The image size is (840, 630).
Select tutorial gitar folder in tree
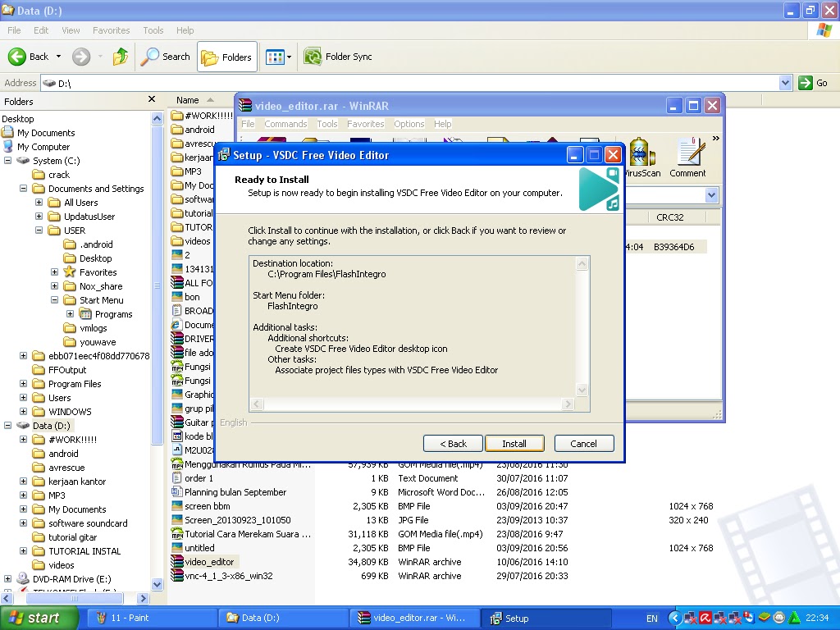point(72,536)
